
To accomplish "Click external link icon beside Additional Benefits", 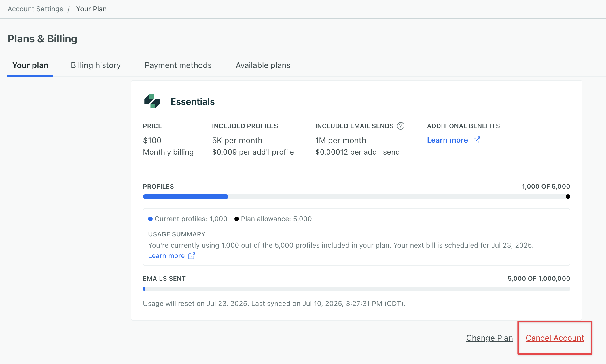I will [x=477, y=140].
